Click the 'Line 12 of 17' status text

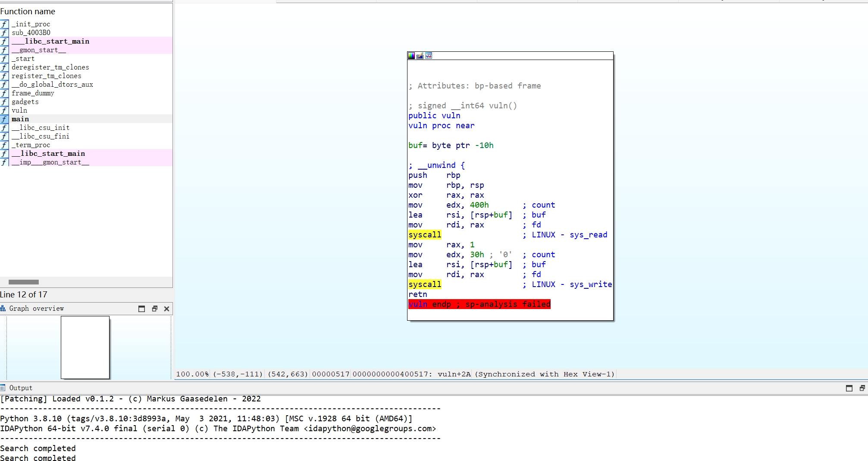pos(24,295)
